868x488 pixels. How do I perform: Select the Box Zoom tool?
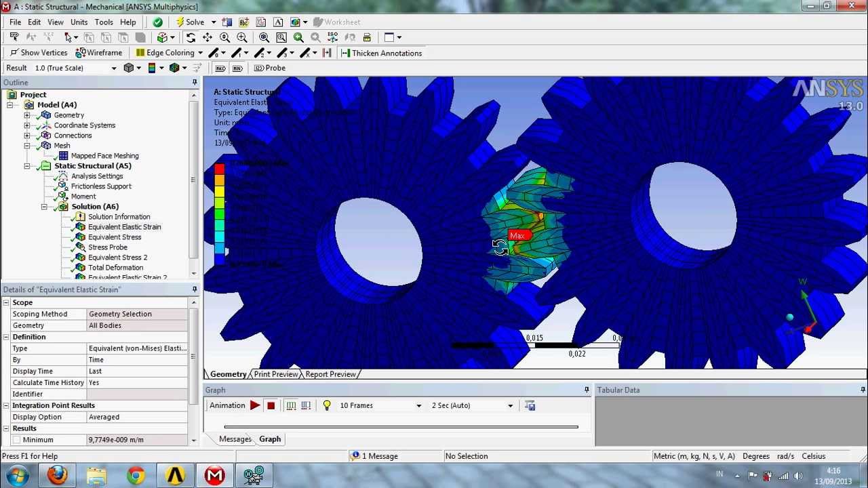pos(241,37)
